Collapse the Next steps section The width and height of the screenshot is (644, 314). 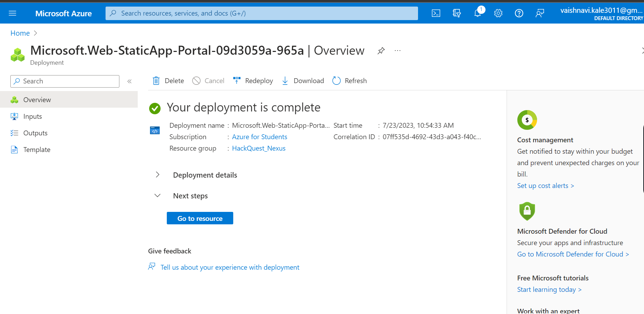pyautogui.click(x=157, y=196)
